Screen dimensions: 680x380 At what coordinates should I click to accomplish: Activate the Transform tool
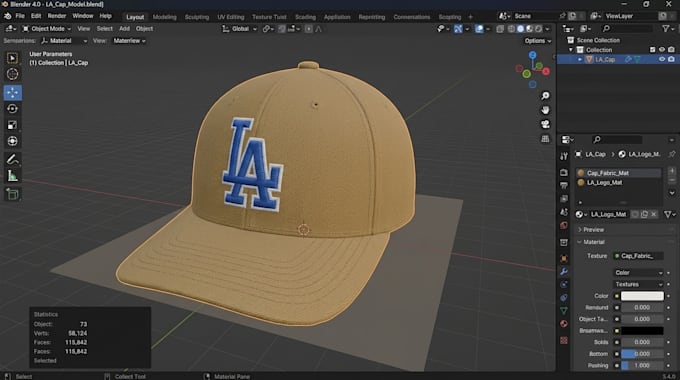coord(12,141)
